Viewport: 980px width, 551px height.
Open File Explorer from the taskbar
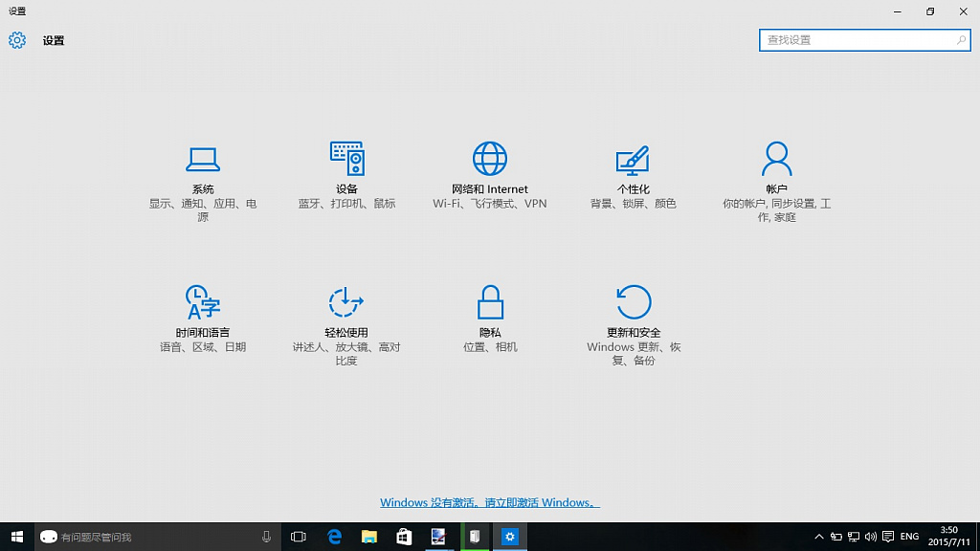click(x=368, y=537)
